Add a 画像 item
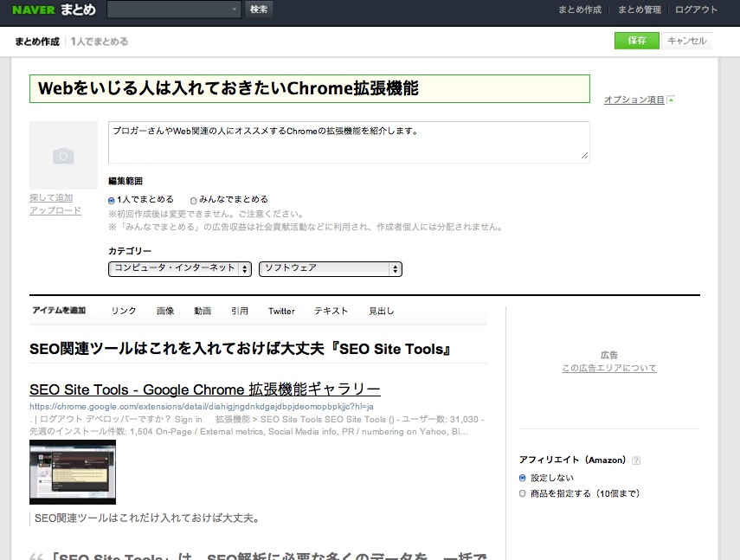This screenshot has width=740, height=560. click(x=165, y=311)
